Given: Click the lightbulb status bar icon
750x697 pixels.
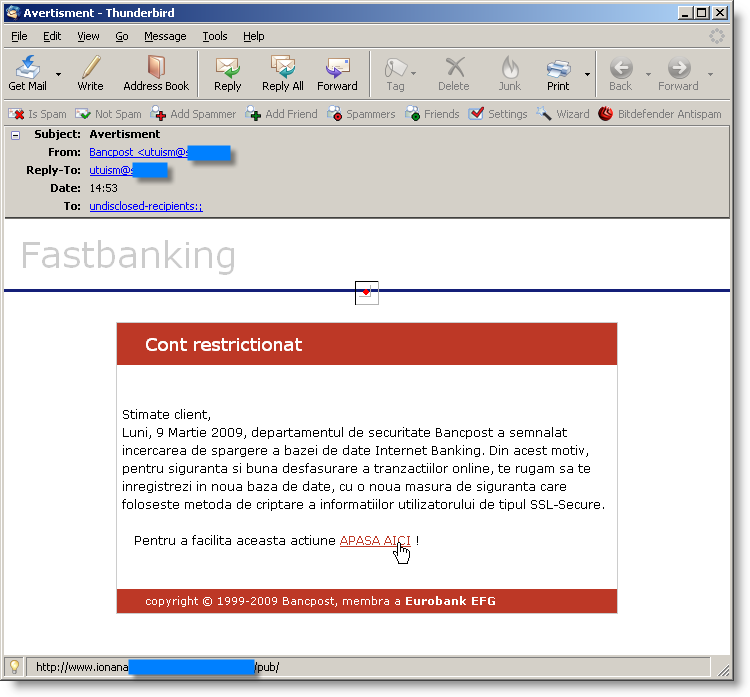Looking at the screenshot, I should (x=14, y=666).
